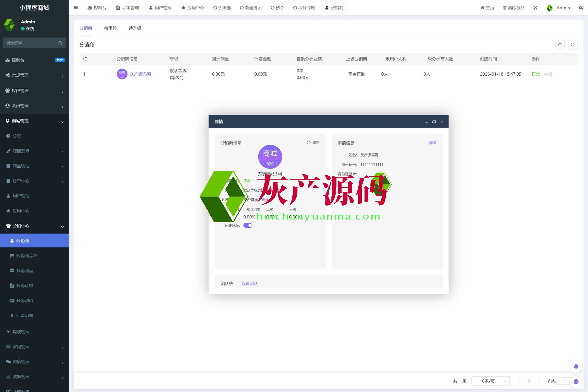Viewport: 588px width, 392px height.
Task: Open the 正常 status dropdown in dialog
Action: (249, 181)
